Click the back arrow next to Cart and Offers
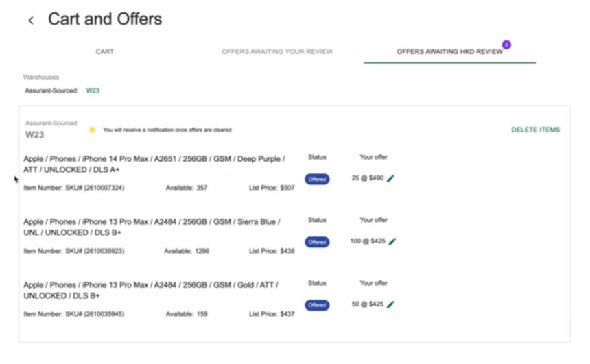Screen dimensions: 590x364 coord(31,21)
